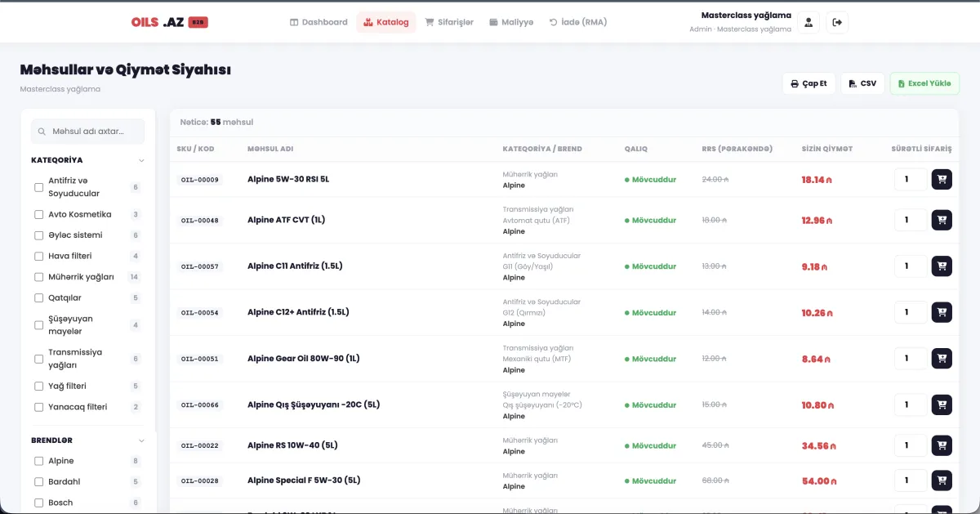Add Alpine ATF CVT (1L) to cart

coord(942,220)
